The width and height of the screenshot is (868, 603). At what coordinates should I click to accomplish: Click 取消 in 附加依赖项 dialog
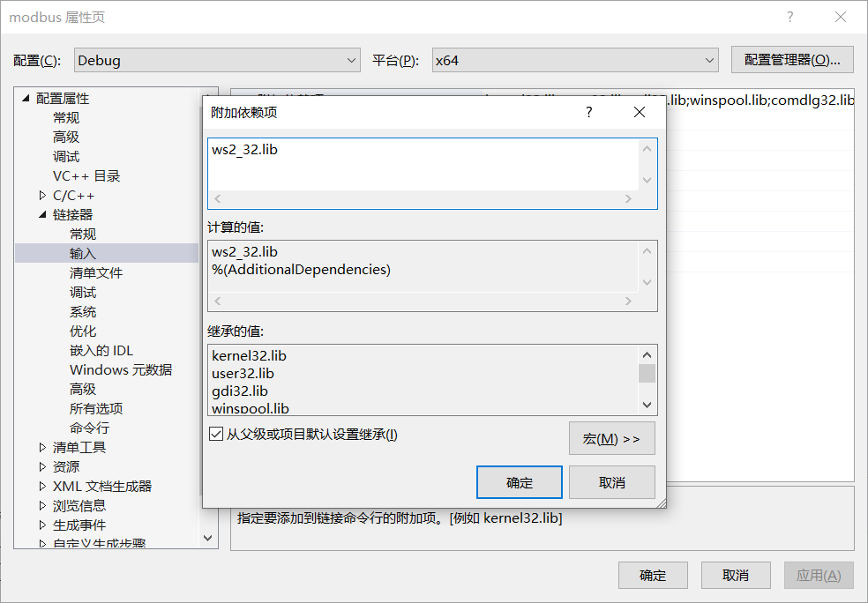[611, 482]
